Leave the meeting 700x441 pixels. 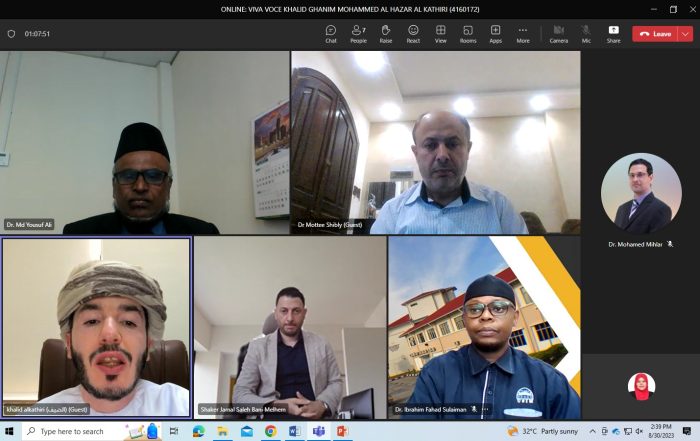pyautogui.click(x=656, y=33)
